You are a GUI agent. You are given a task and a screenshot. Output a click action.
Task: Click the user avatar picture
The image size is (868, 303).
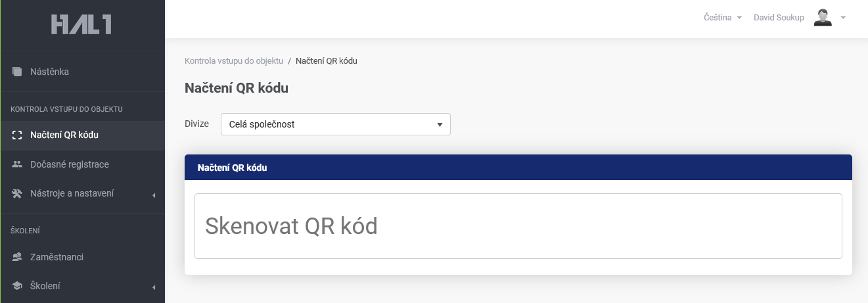click(823, 18)
